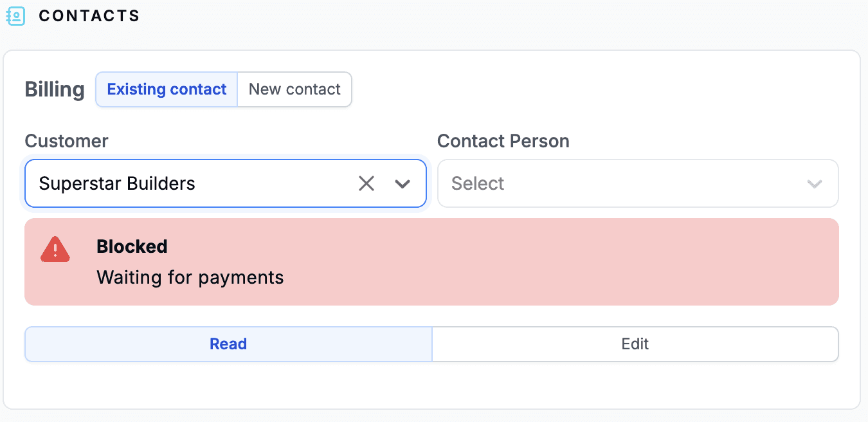868x422 pixels.
Task: Click the CONTACTS section heading
Action: tap(89, 16)
